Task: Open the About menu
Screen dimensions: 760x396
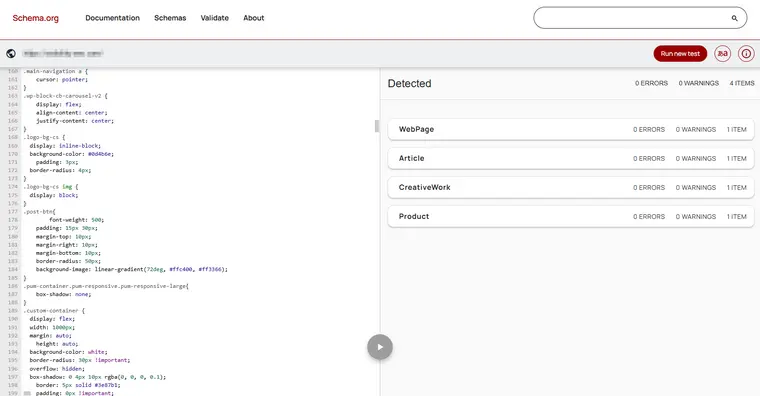Action: (253, 18)
